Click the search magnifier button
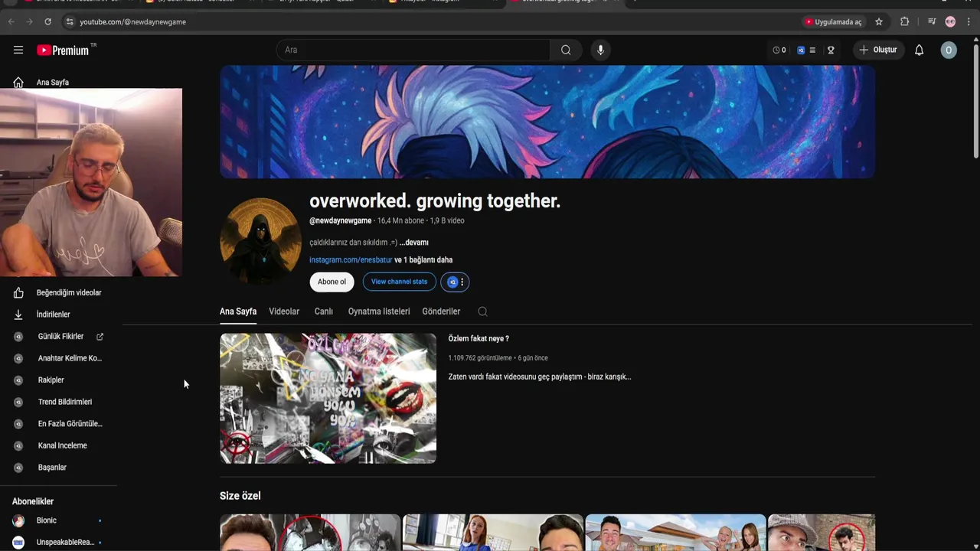Viewport: 980px width, 551px height. 566,50
